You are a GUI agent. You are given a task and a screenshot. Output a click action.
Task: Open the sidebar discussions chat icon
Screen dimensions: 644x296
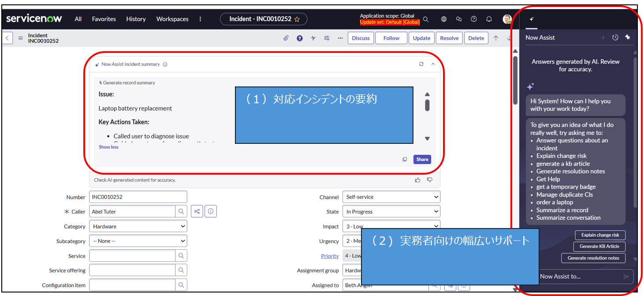pyautogui.click(x=459, y=19)
